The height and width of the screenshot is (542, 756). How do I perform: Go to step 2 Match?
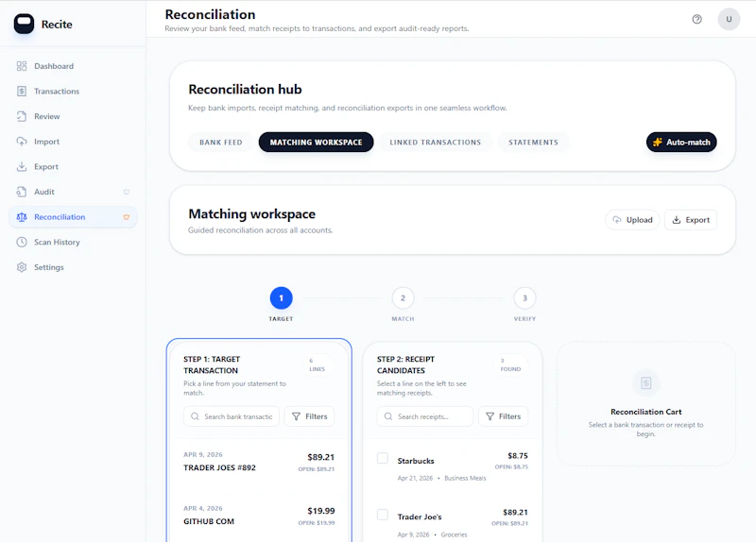pyautogui.click(x=404, y=298)
